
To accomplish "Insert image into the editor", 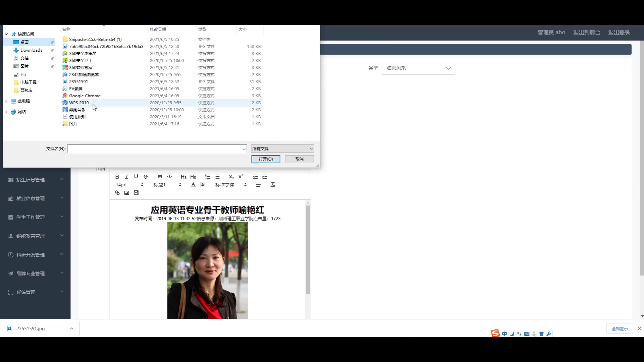I will click(x=126, y=193).
